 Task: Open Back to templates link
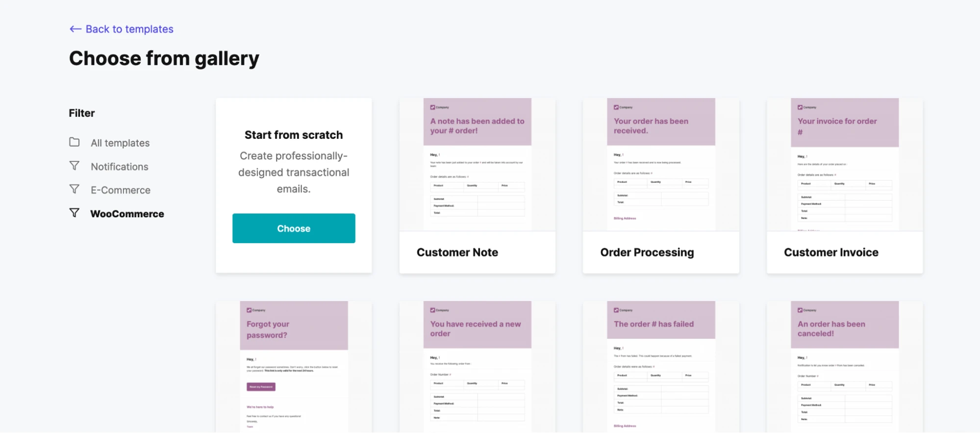(x=129, y=29)
